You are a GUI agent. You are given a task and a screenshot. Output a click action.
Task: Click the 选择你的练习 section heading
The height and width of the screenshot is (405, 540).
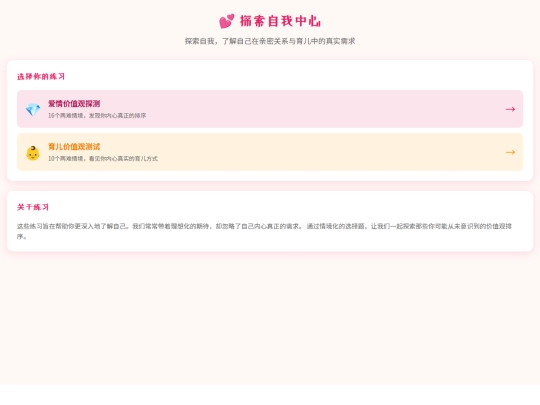pyautogui.click(x=41, y=76)
